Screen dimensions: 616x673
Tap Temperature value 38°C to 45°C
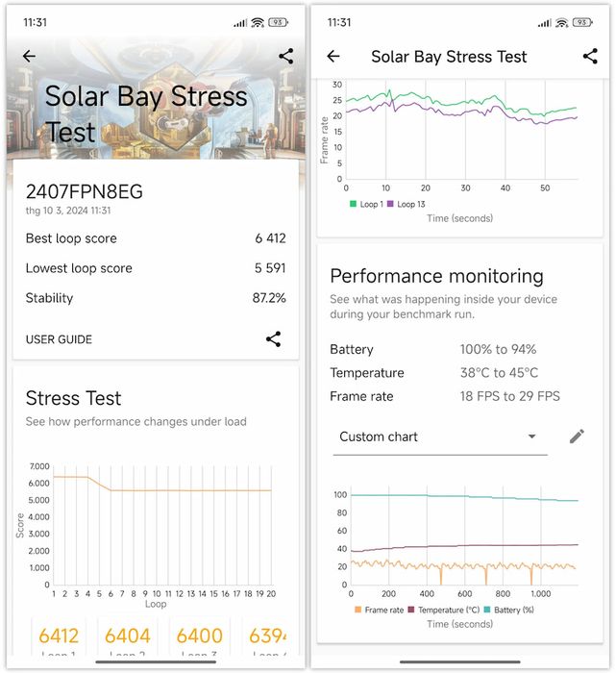[499, 373]
